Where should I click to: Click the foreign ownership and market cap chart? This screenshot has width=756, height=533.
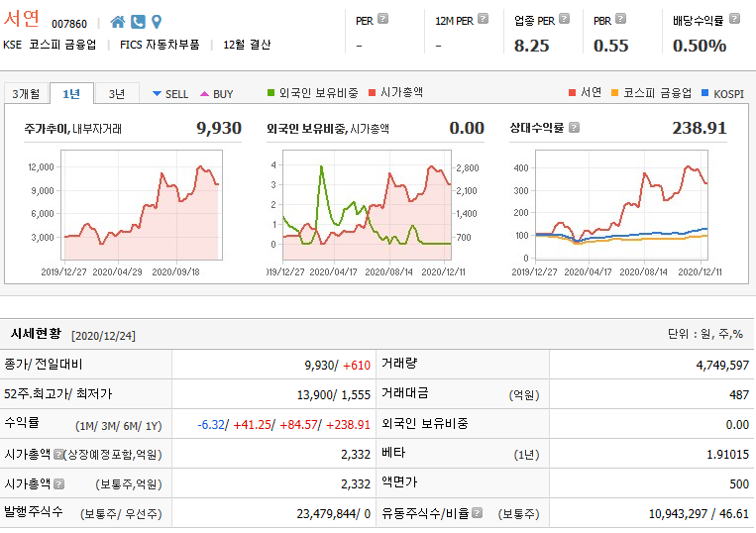click(367, 205)
